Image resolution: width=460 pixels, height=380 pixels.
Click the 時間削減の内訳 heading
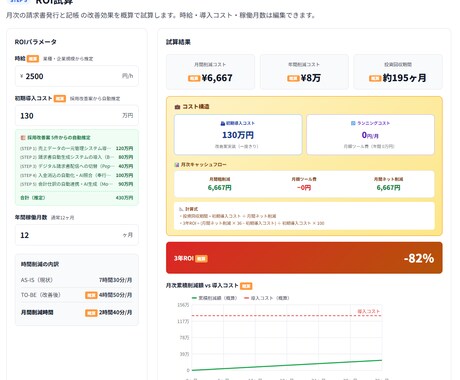point(40,264)
